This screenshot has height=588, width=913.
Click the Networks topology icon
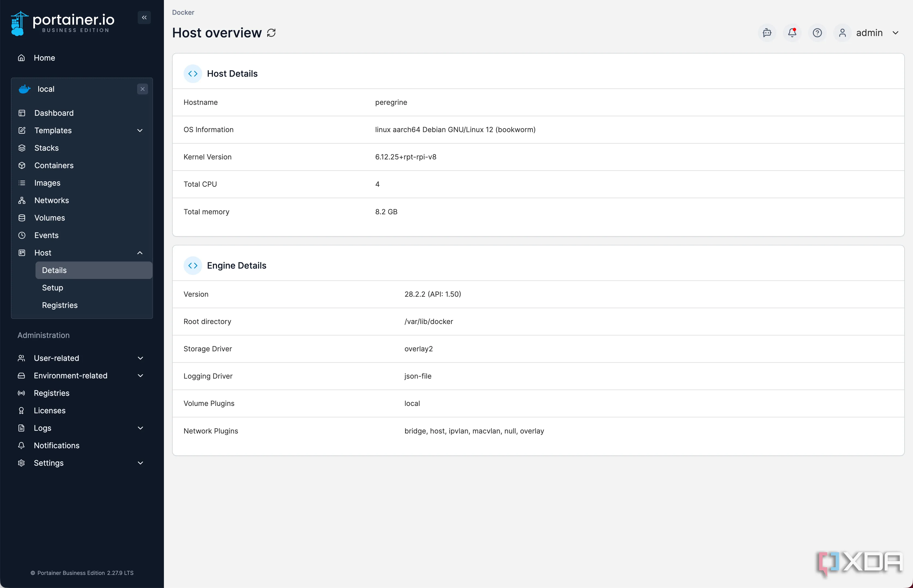coord(22,200)
